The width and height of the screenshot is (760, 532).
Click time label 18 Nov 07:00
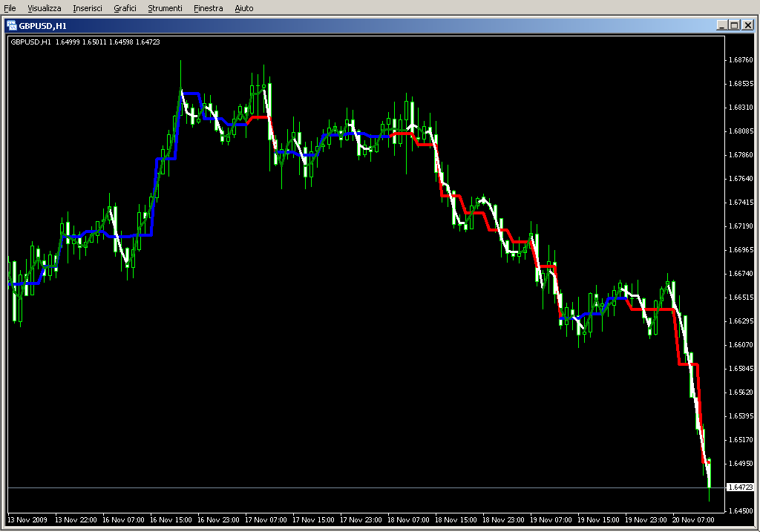coord(408,520)
